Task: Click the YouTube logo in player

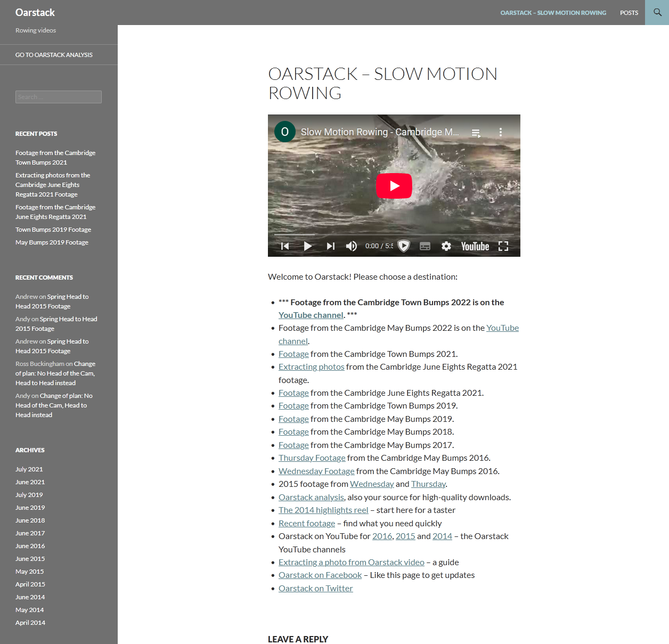Action: 475,246
